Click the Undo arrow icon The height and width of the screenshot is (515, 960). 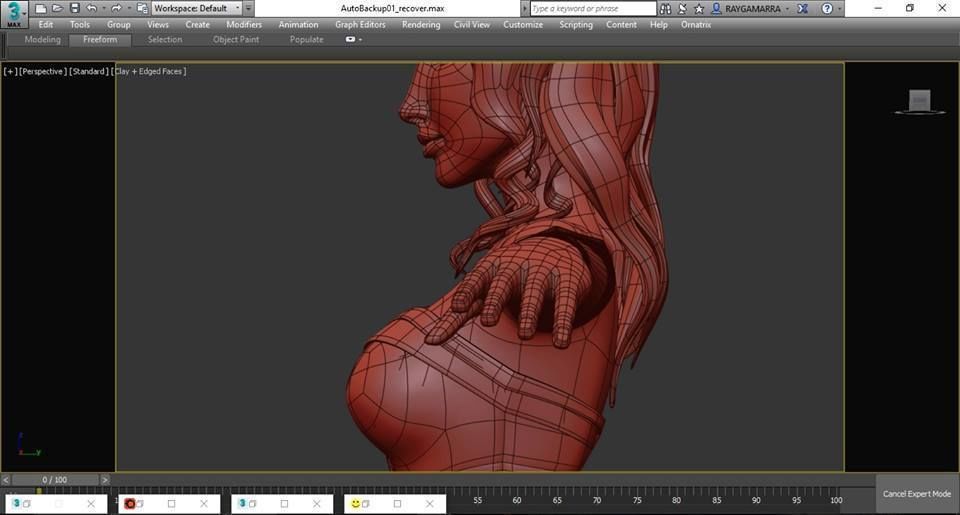pyautogui.click(x=92, y=9)
